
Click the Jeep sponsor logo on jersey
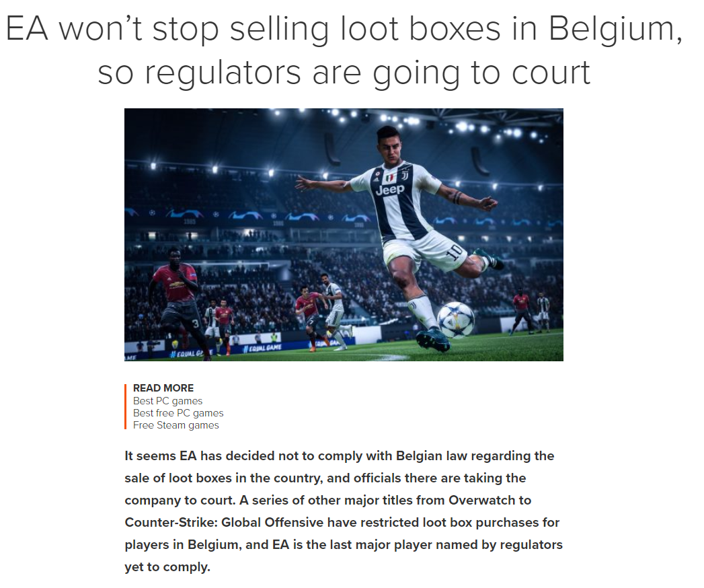click(390, 189)
